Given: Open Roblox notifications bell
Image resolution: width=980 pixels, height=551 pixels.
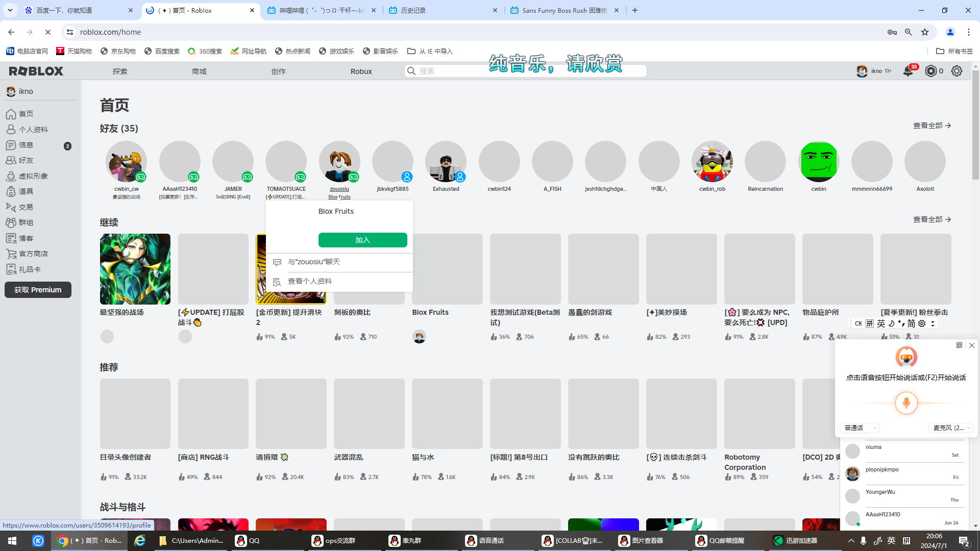Looking at the screenshot, I should [909, 71].
